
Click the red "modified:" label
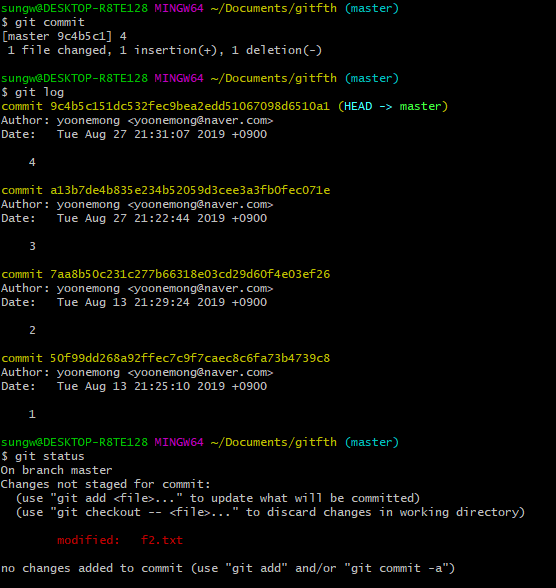(88, 540)
